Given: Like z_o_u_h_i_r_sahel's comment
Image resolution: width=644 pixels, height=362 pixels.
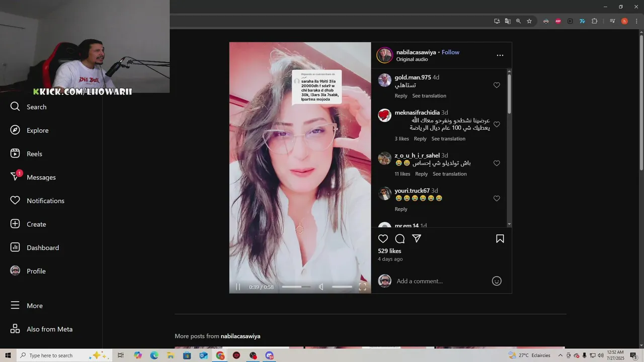Looking at the screenshot, I should tap(497, 163).
